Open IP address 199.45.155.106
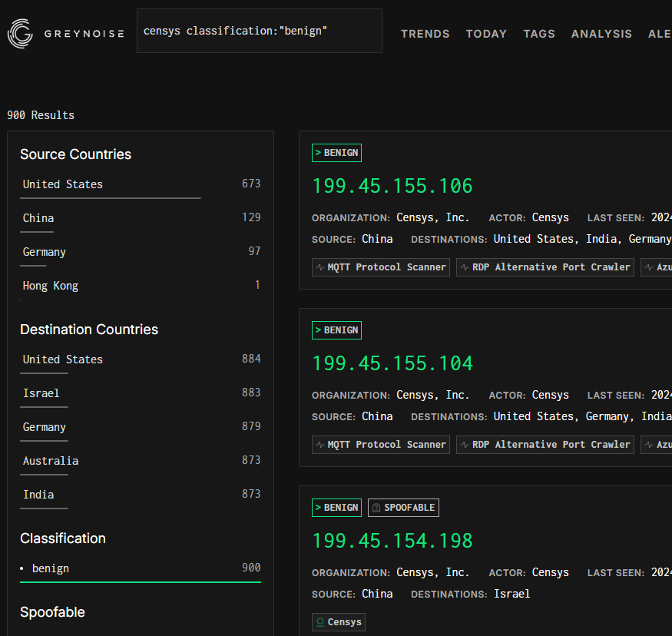The height and width of the screenshot is (636, 672). coord(392,186)
